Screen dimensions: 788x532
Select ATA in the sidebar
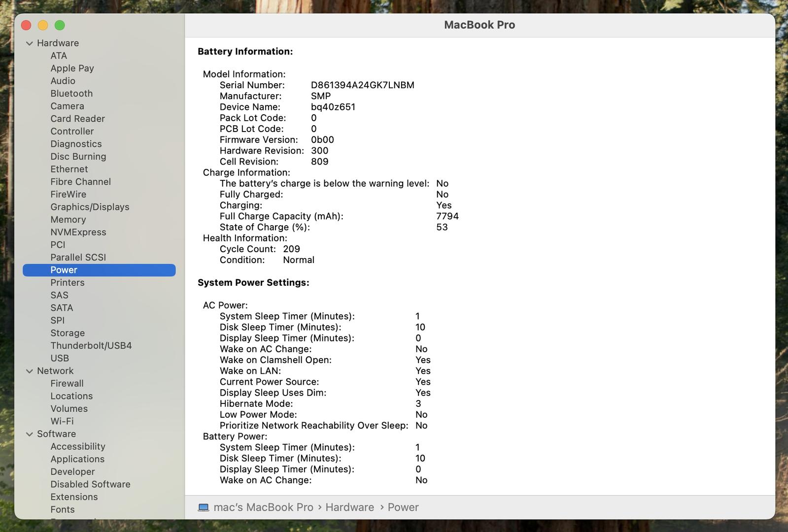59,56
